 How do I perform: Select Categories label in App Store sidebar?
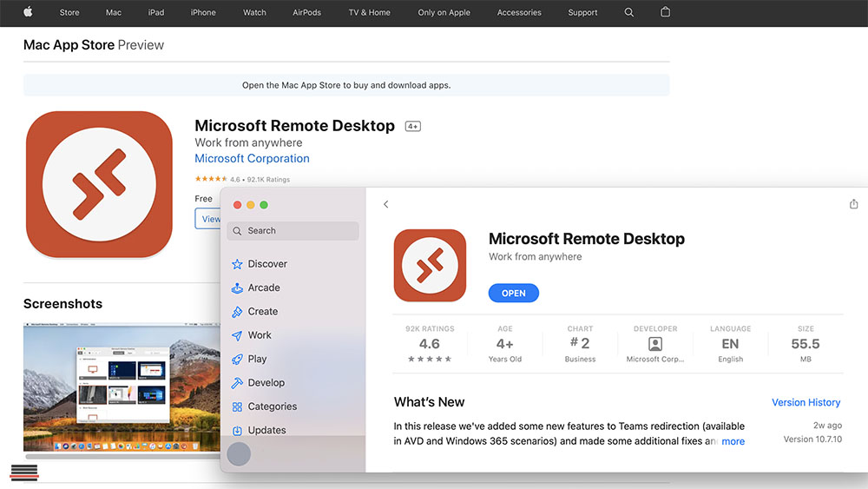[x=273, y=406]
